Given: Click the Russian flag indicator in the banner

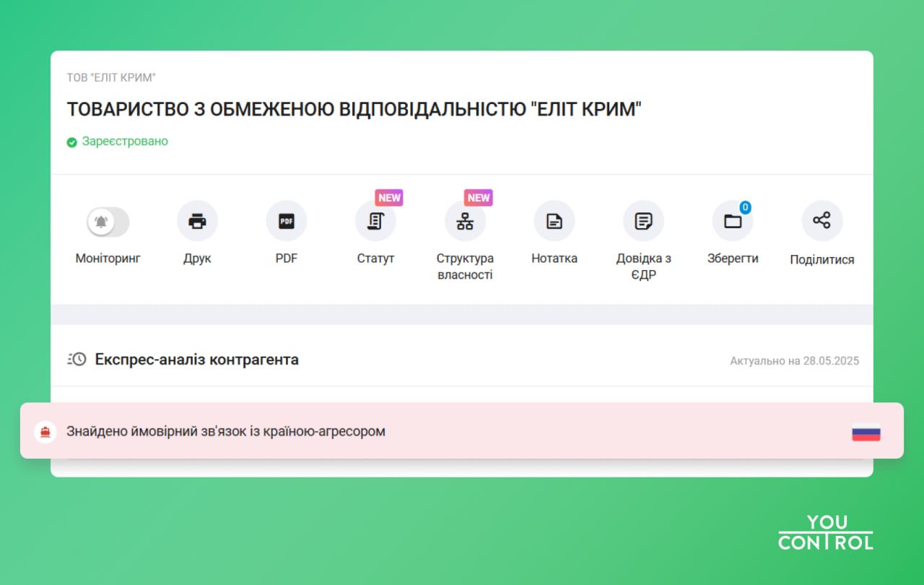Looking at the screenshot, I should pos(866,431).
